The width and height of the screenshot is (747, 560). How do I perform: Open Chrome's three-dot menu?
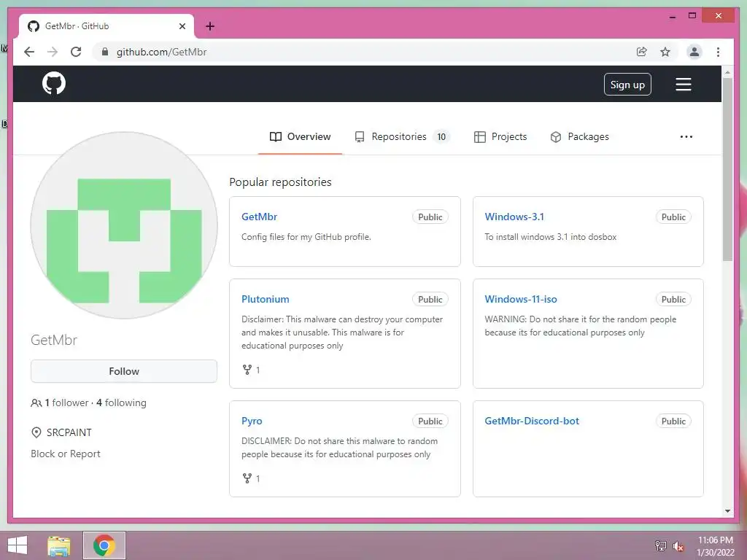(718, 52)
